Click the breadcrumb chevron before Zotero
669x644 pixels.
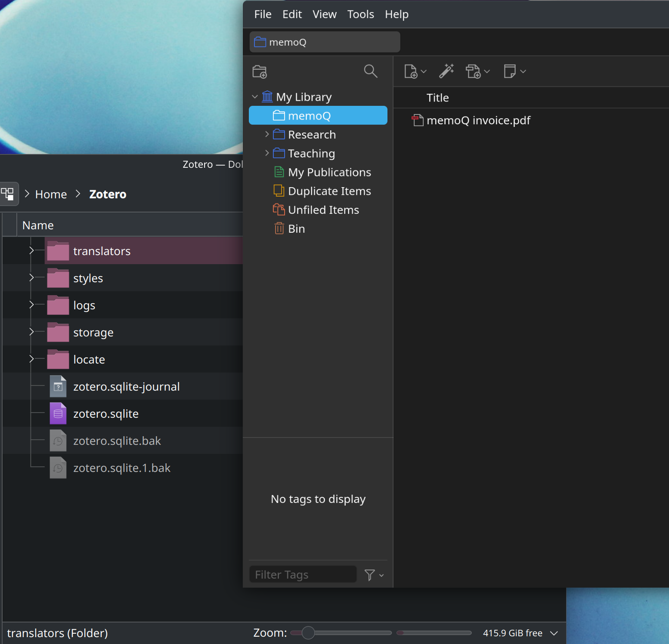[x=78, y=194]
